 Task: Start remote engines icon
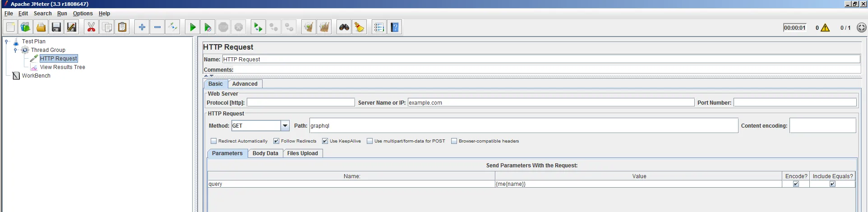coord(259,27)
